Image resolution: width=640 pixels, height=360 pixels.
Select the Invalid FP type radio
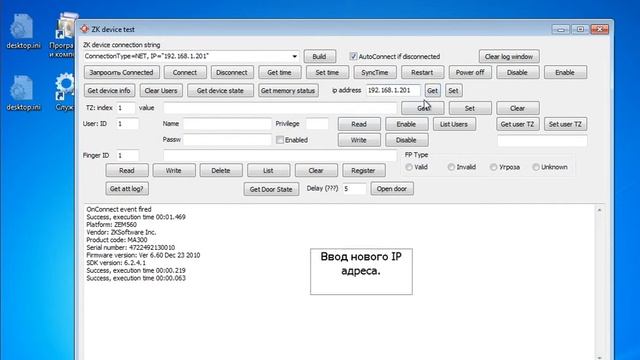(x=451, y=167)
